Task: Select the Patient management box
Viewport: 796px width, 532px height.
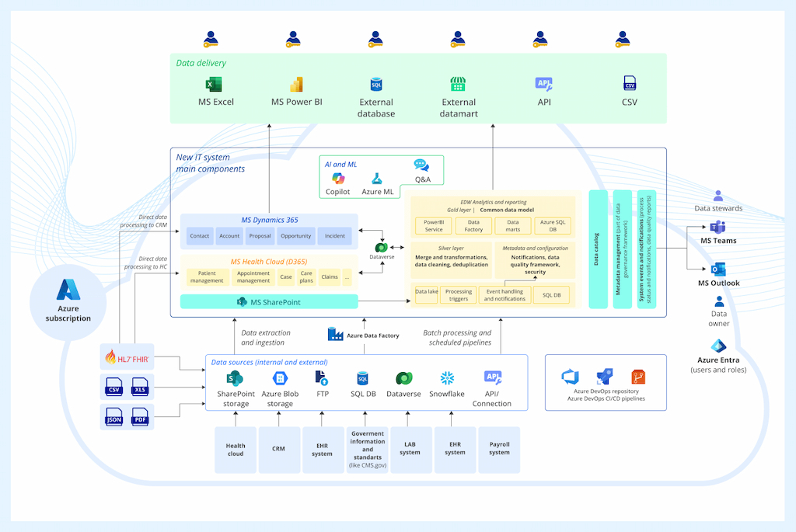Action: pyautogui.click(x=207, y=276)
